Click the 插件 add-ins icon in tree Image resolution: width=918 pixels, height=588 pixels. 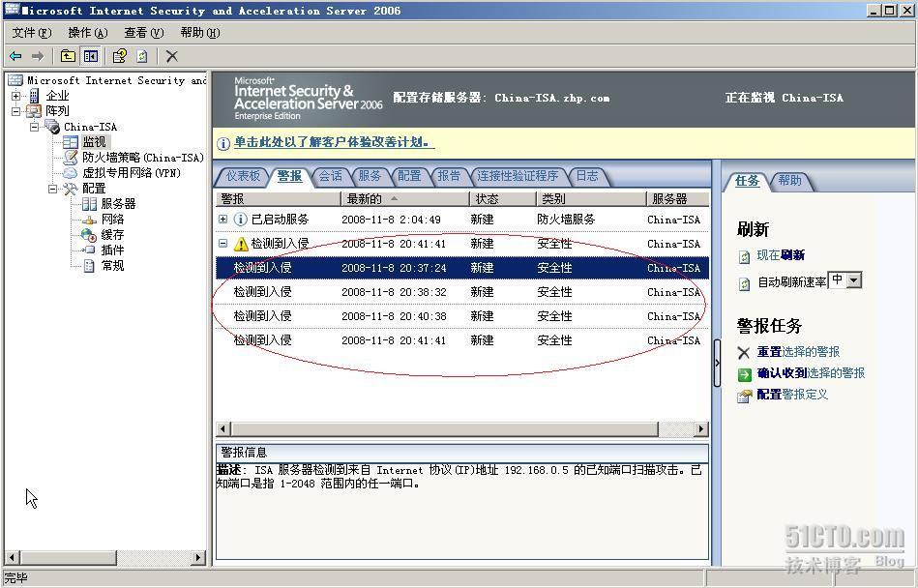tap(89, 250)
